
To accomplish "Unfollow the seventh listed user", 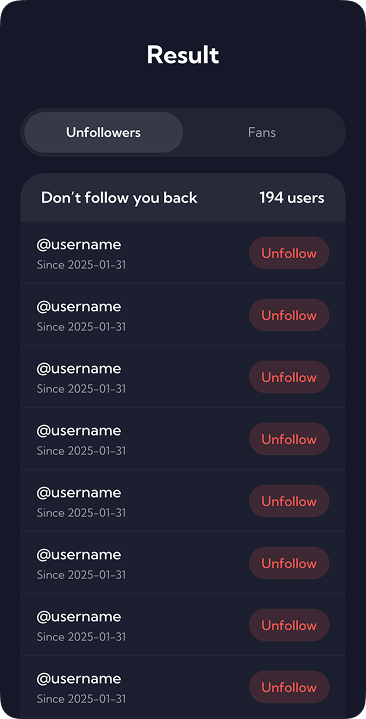I will point(289,625).
